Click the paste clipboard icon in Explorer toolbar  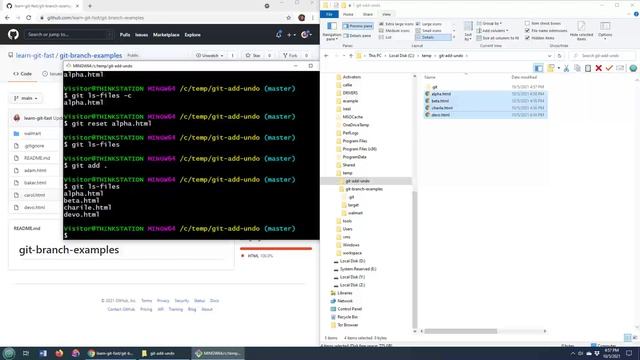[x=588, y=68]
